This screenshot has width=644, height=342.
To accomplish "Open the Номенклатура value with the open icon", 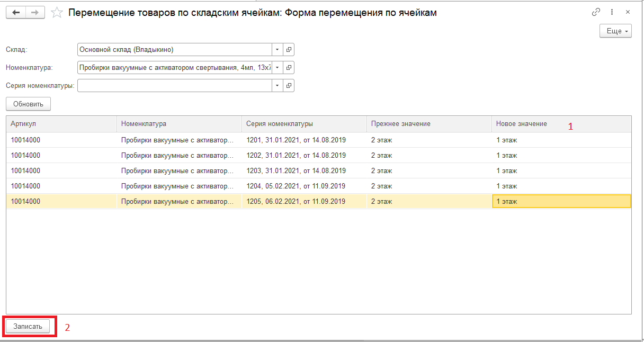I will tap(289, 67).
